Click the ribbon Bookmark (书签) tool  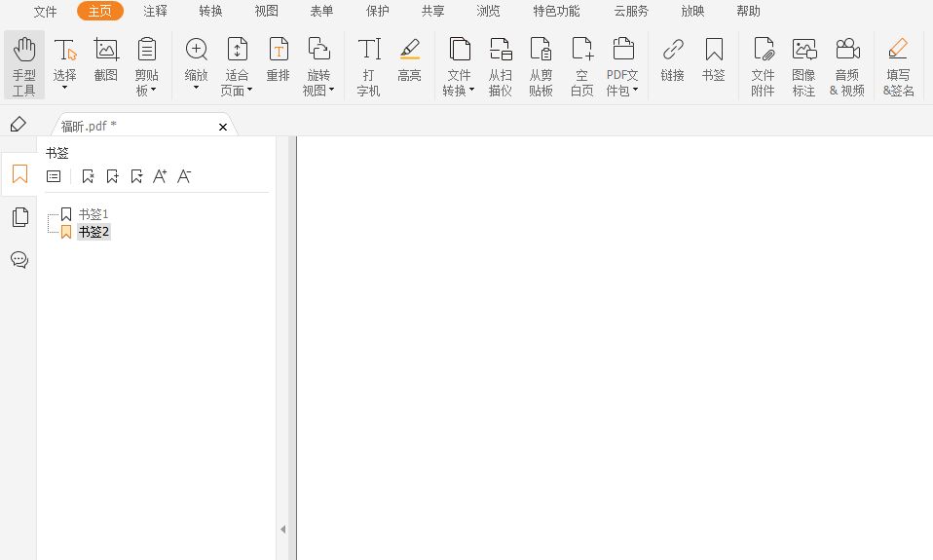pos(714,59)
